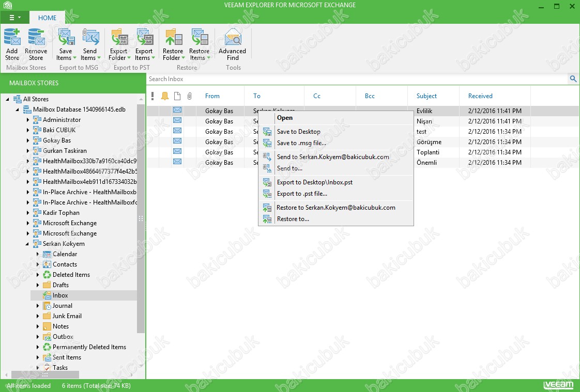Select the HOME ribbon tab
This screenshot has height=392, width=580.
pyautogui.click(x=48, y=18)
